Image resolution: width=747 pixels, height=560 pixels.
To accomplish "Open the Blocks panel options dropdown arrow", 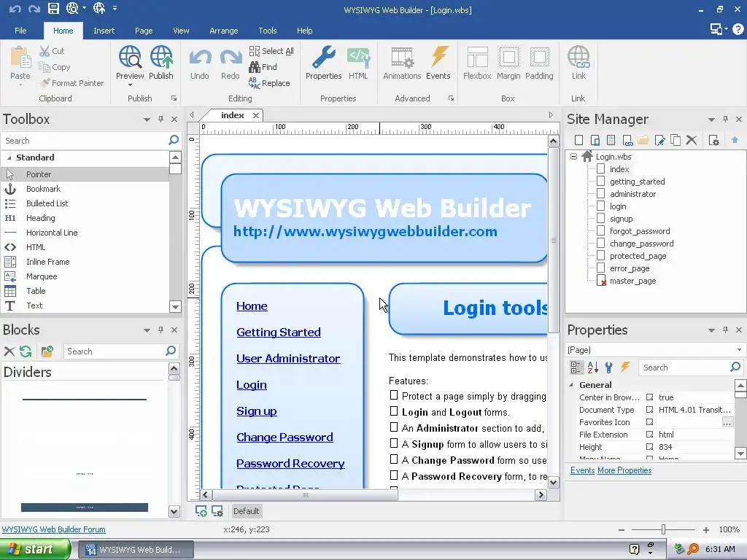I will point(147,330).
